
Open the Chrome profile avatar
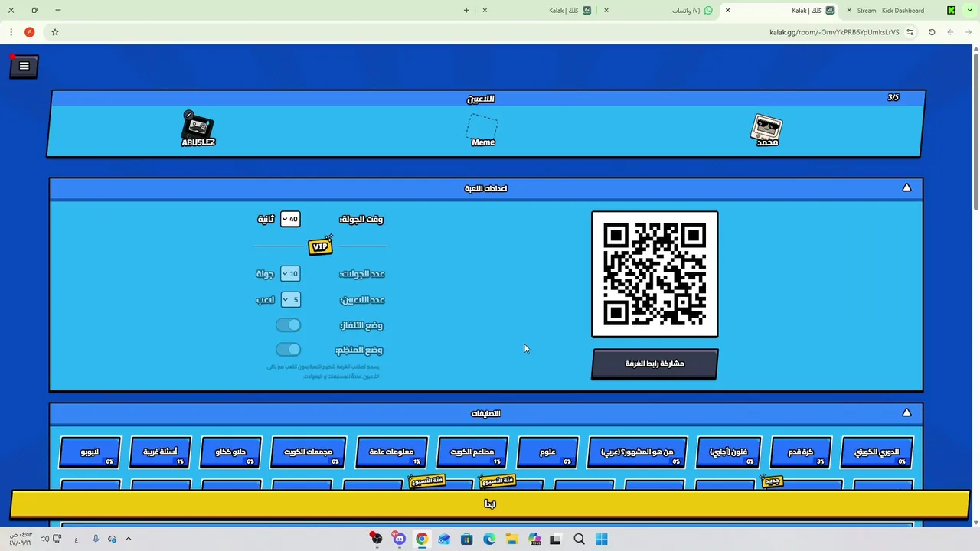29,32
